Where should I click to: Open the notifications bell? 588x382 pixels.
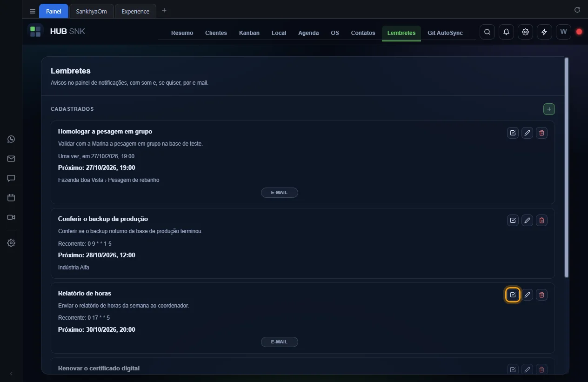pyautogui.click(x=506, y=32)
